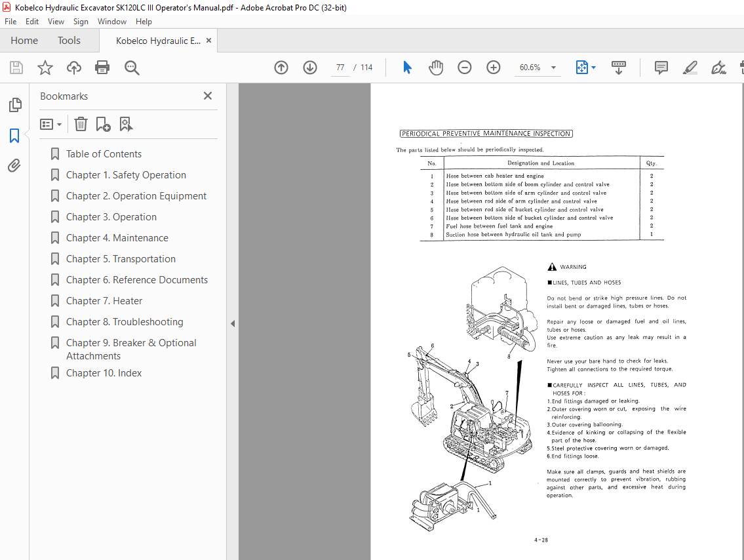Print the document

tap(102, 68)
